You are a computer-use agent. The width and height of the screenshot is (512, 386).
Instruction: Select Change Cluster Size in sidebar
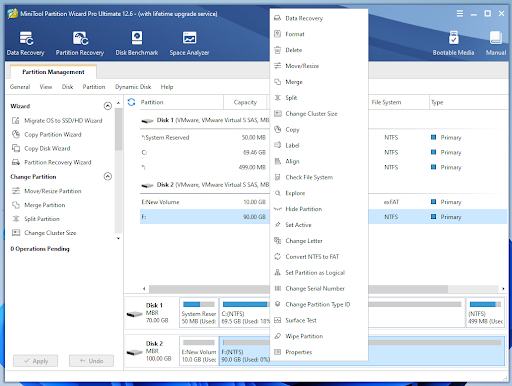tap(44, 233)
